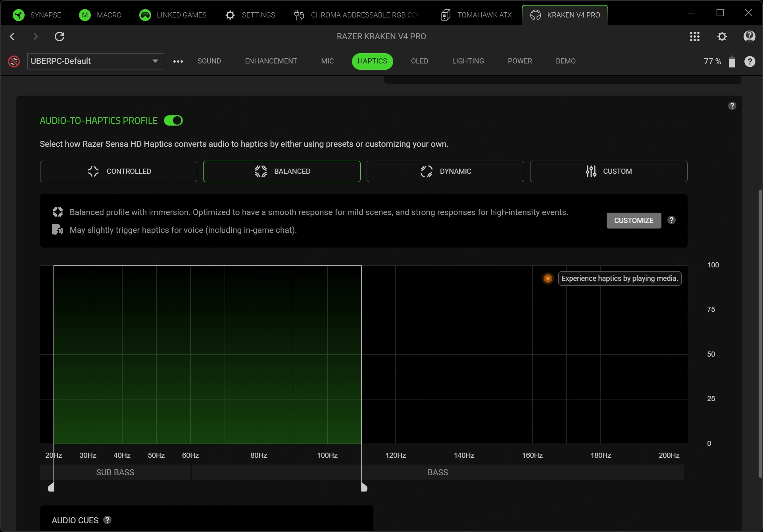763x532 pixels.
Task: Open the Settings tab
Action: point(250,15)
